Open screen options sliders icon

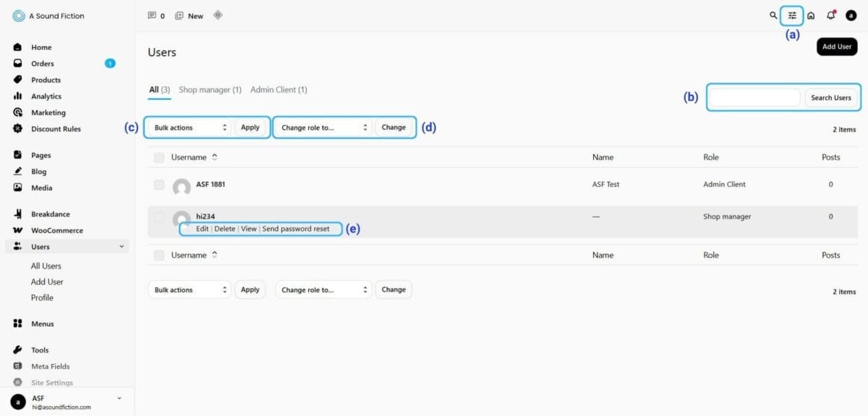click(x=793, y=15)
